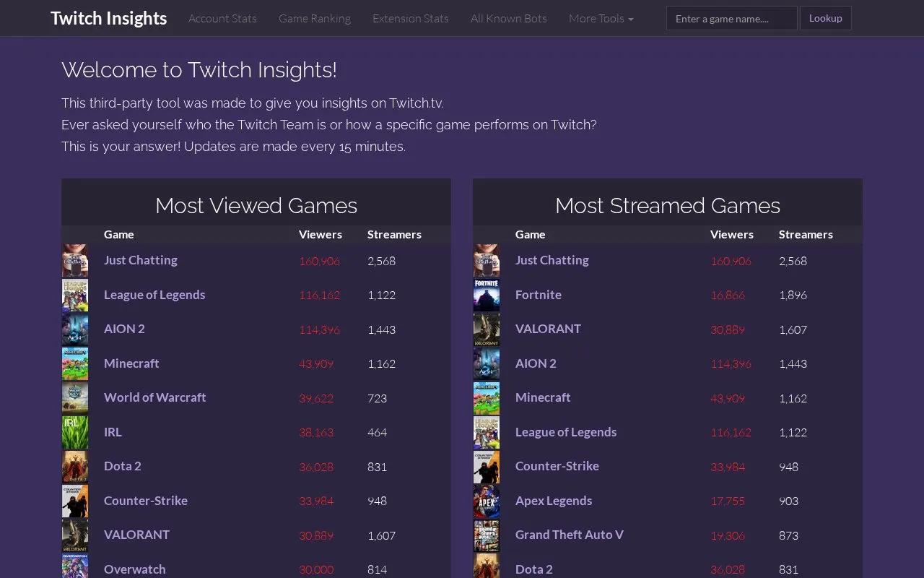Click the Most Streamed Games heading
Image resolution: width=924 pixels, height=578 pixels.
point(668,206)
